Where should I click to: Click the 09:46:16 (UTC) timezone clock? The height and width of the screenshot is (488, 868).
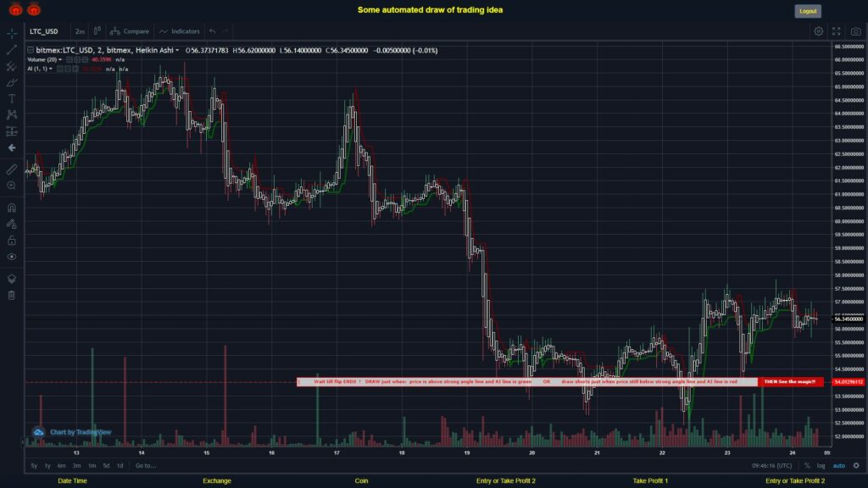(x=771, y=466)
